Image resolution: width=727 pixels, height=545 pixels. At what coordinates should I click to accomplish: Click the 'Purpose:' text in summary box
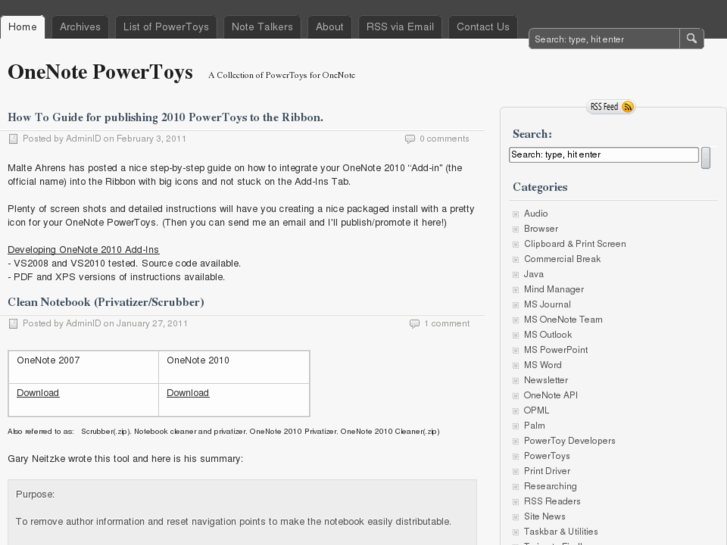(35, 494)
